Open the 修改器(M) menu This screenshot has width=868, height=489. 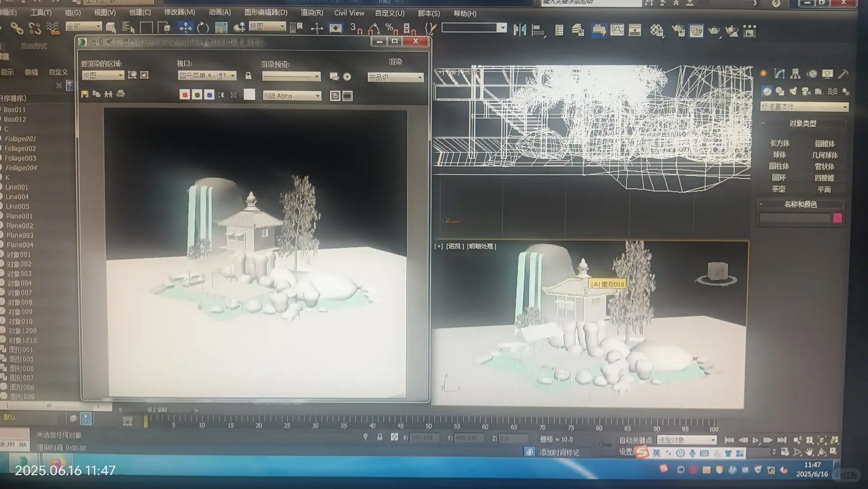[179, 12]
